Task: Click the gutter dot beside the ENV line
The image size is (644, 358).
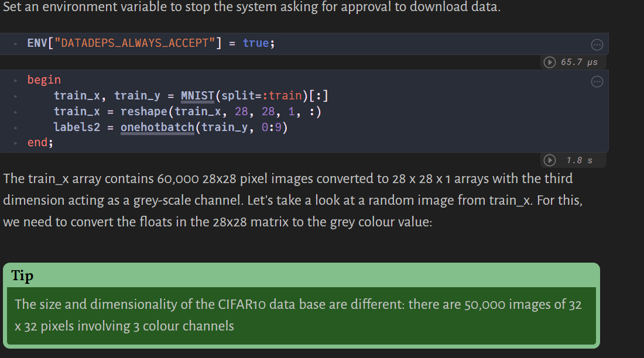Action: coord(15,43)
